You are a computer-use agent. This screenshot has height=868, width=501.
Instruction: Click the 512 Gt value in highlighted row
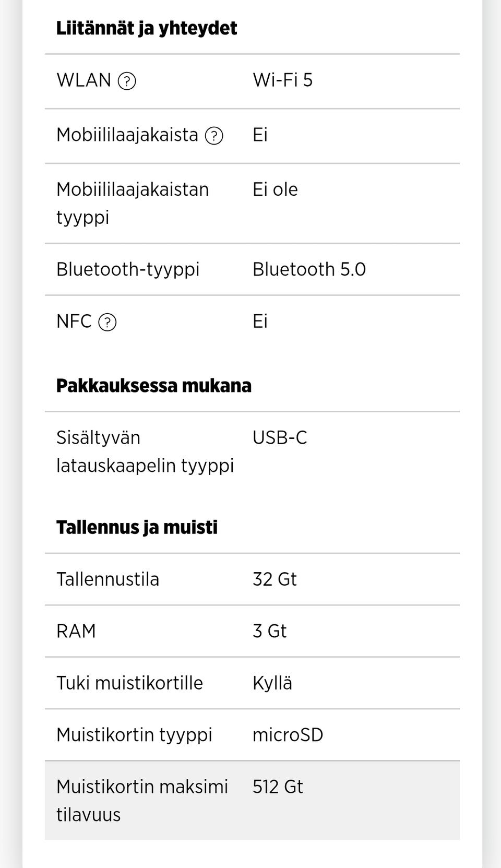278,787
